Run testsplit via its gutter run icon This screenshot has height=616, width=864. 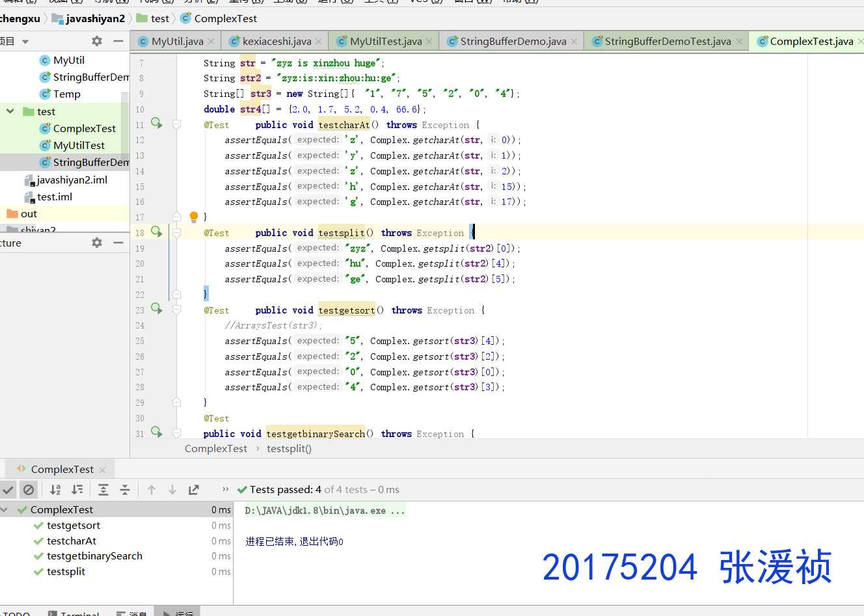157,231
